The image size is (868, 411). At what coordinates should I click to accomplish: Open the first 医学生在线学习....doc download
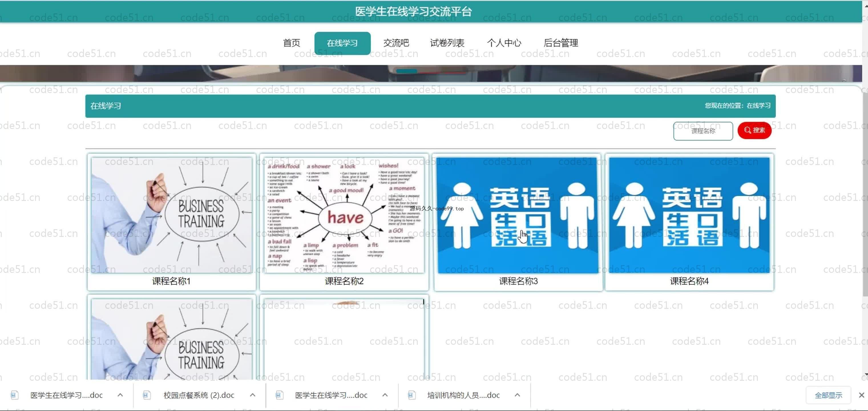66,395
